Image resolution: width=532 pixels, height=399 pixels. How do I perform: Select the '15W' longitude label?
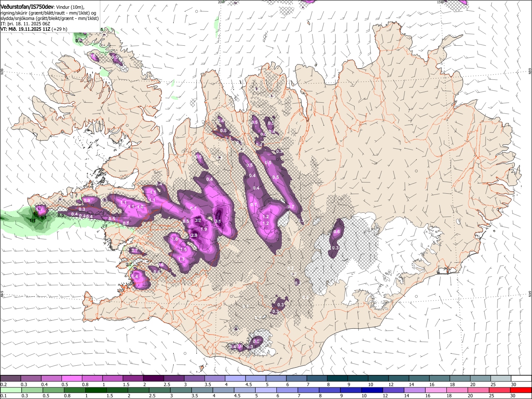pyautogui.click(x=440, y=2)
